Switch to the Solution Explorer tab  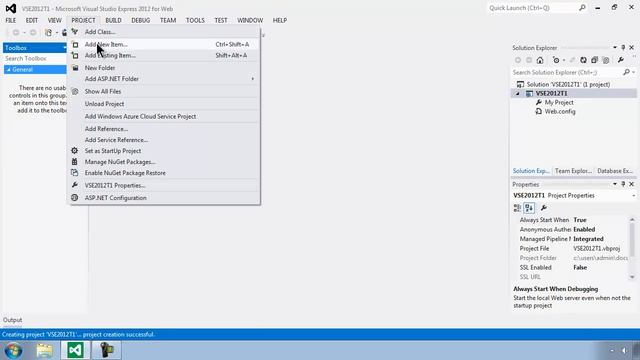point(531,171)
